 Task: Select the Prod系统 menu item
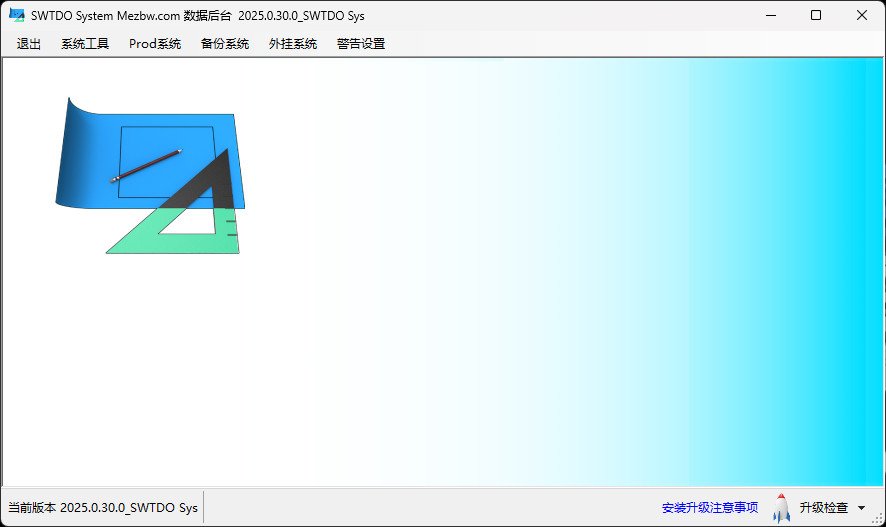pyautogui.click(x=155, y=44)
